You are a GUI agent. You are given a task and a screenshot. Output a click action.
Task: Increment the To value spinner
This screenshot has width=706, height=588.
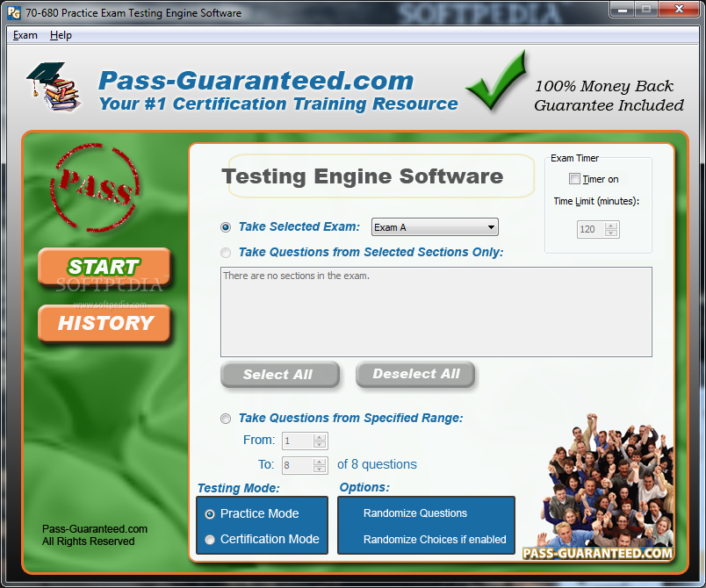pyautogui.click(x=320, y=462)
